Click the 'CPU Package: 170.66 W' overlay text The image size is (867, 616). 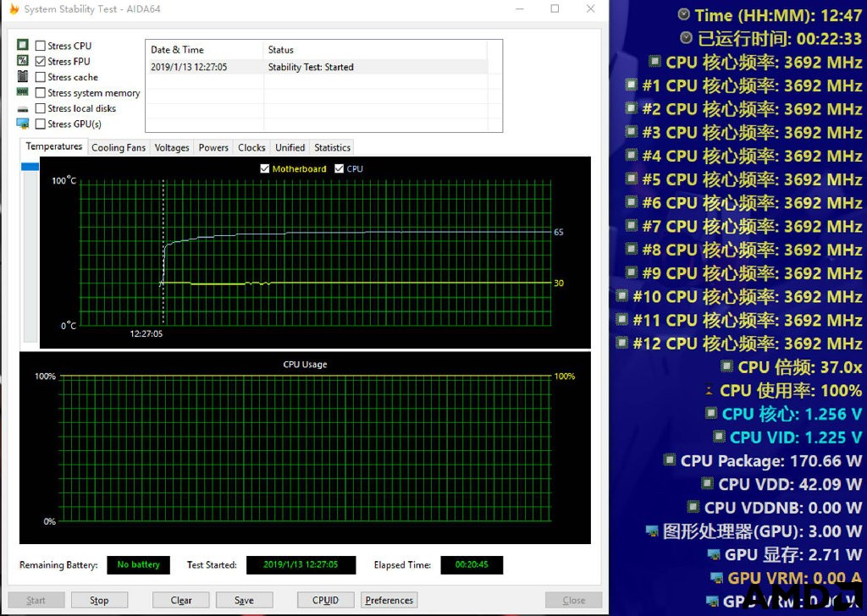[770, 461]
